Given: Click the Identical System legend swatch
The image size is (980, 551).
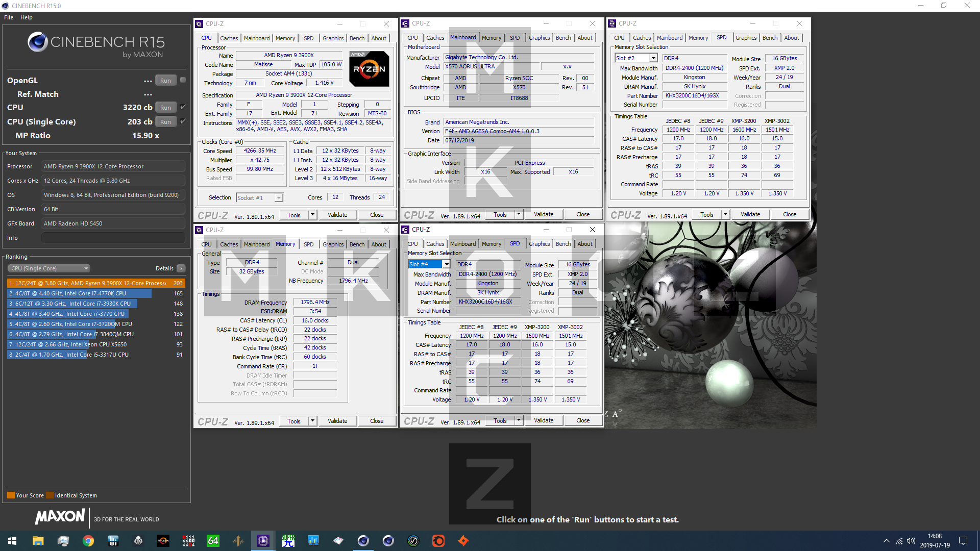Looking at the screenshot, I should (50, 495).
